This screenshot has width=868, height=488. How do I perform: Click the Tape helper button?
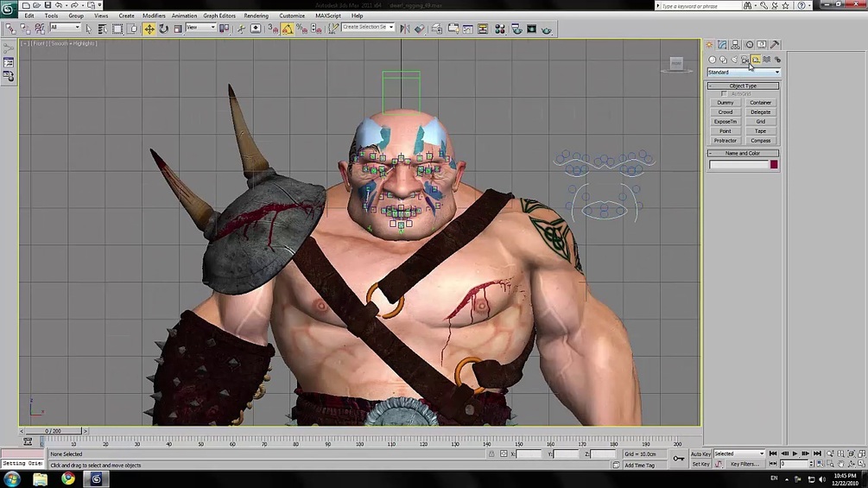coord(761,131)
